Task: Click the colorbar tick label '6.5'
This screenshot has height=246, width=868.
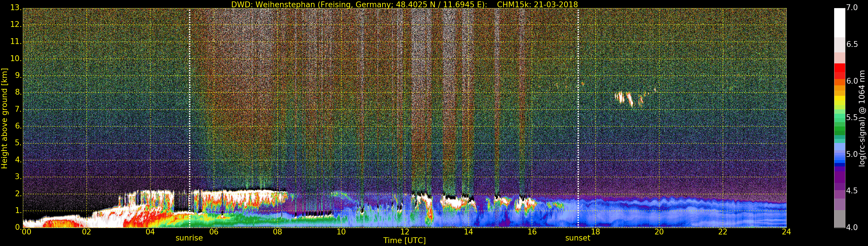Action: [852, 45]
